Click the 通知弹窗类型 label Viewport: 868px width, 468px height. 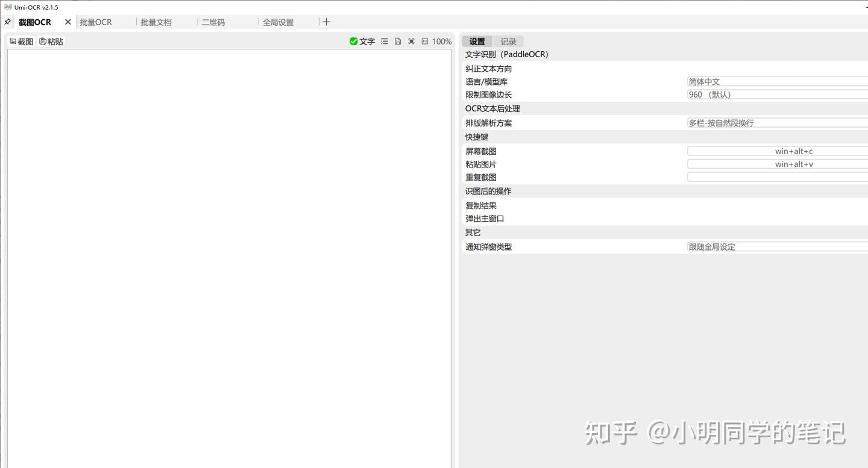[x=488, y=247]
